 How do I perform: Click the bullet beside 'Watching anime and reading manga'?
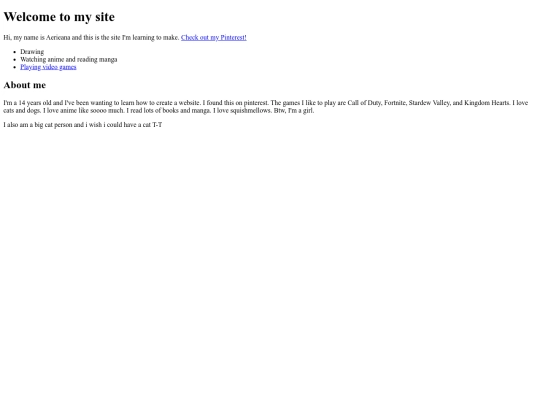(14, 60)
